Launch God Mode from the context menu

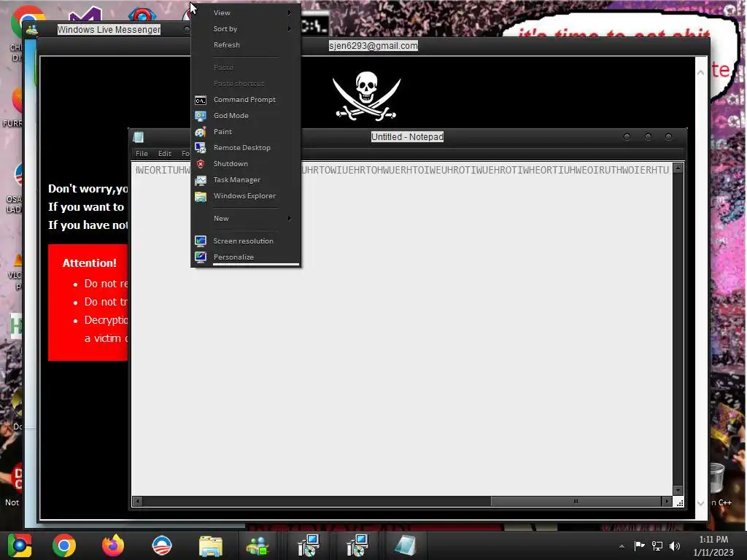point(231,116)
